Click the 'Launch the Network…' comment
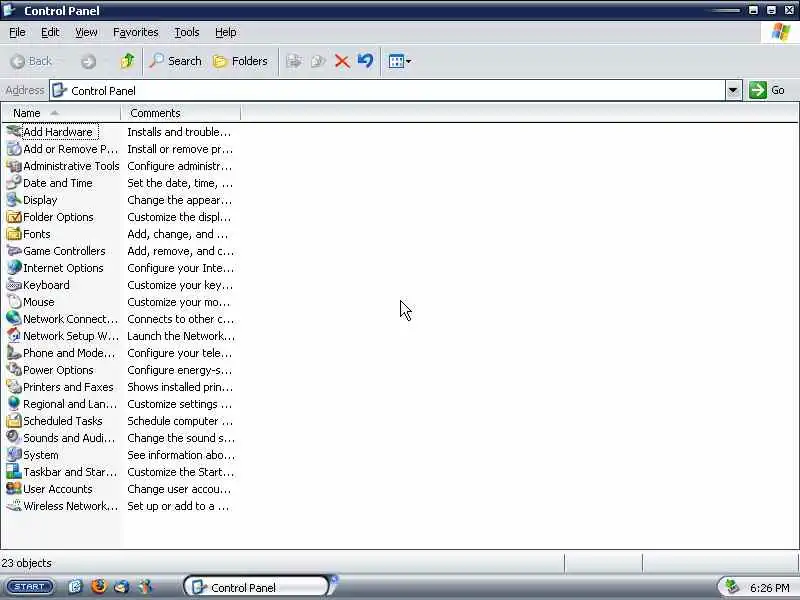800x600 pixels. (x=181, y=336)
